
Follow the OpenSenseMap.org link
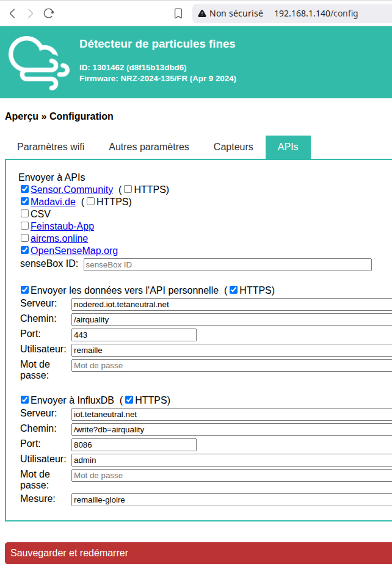(74, 250)
